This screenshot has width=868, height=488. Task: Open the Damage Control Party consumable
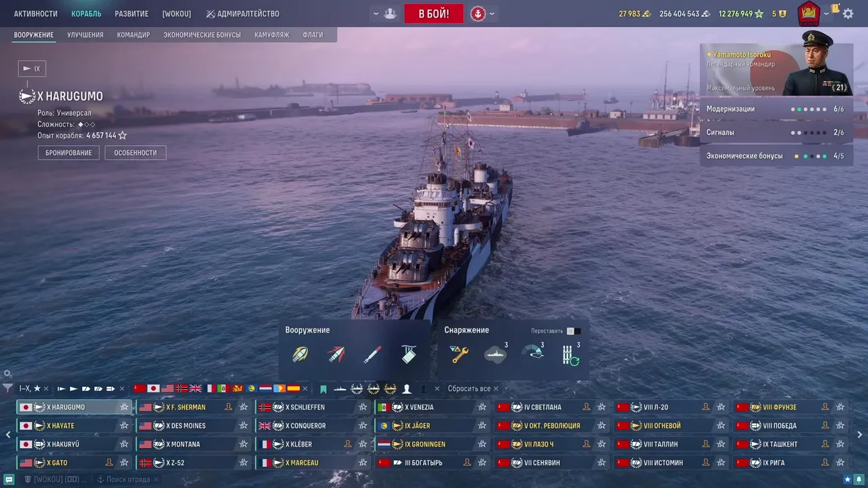pyautogui.click(x=459, y=354)
